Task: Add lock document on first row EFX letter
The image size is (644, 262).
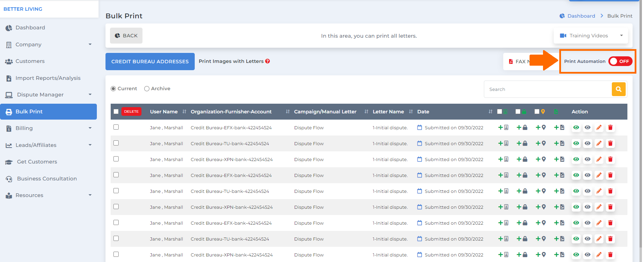Action: [x=522, y=128]
